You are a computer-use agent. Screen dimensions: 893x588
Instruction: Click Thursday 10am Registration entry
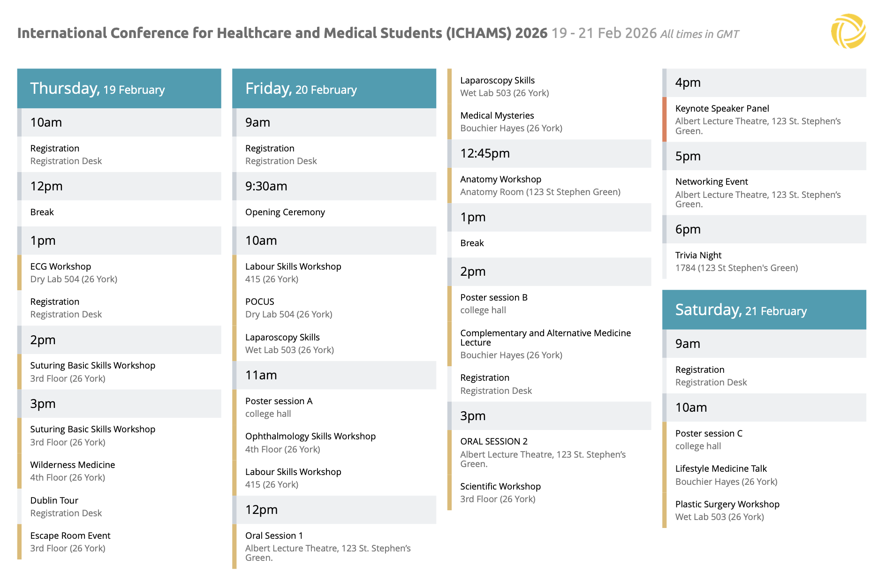click(119, 154)
